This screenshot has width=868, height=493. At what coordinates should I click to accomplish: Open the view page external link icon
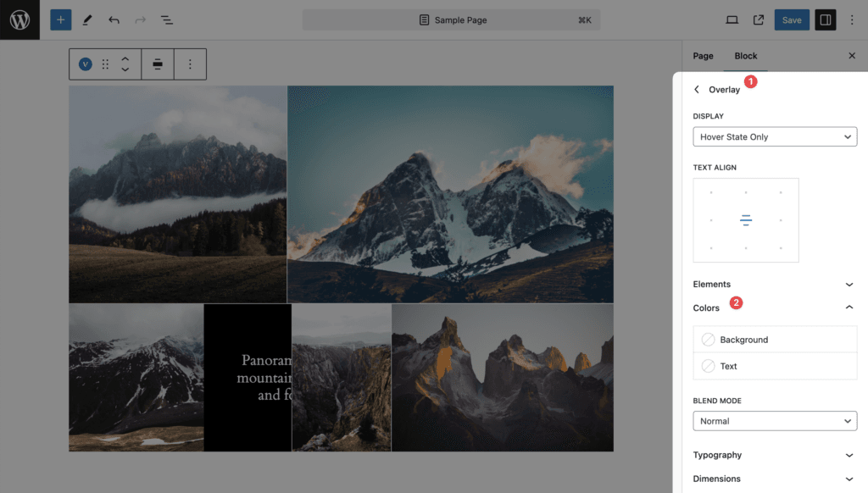click(x=759, y=19)
